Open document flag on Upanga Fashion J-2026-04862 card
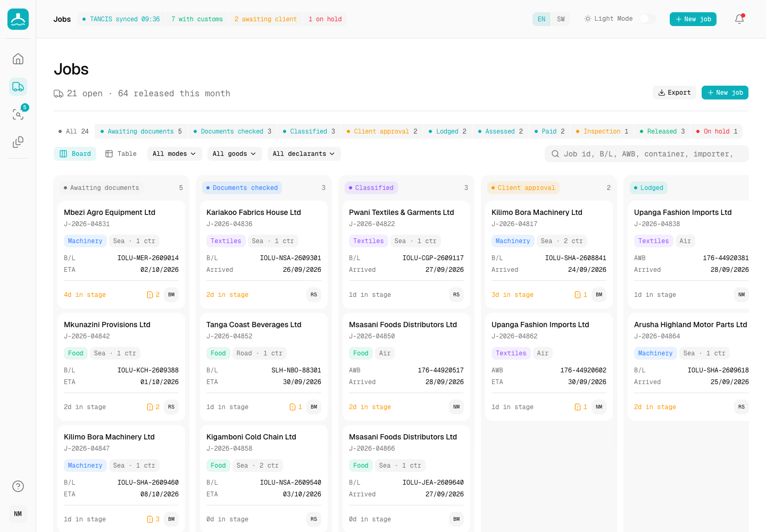This screenshot has height=532, width=766. [581, 407]
